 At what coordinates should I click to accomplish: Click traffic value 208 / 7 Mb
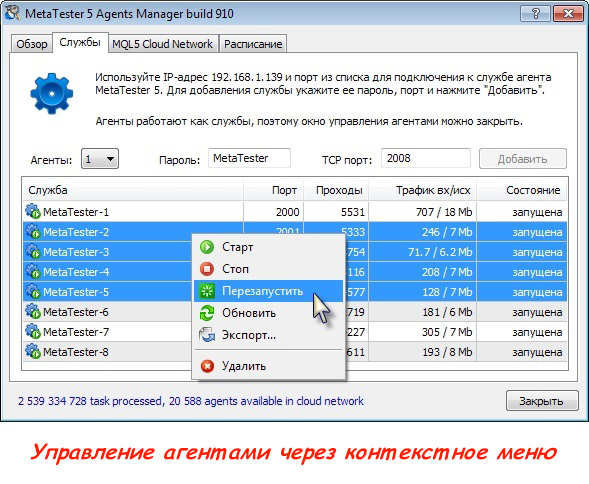click(447, 272)
